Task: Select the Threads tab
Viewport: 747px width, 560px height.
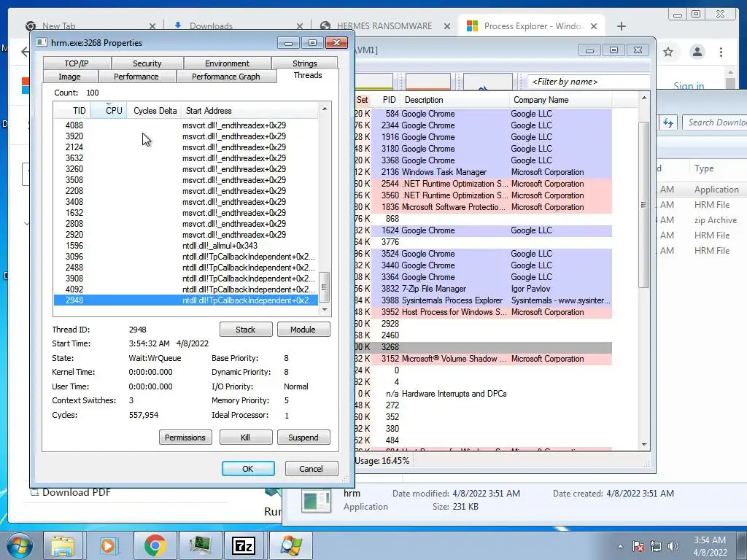Action: tap(308, 75)
